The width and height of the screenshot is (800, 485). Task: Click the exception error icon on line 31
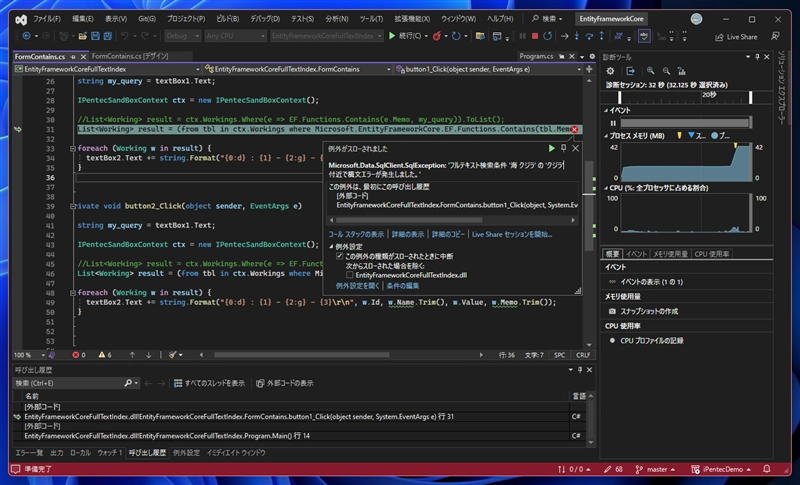[x=574, y=130]
